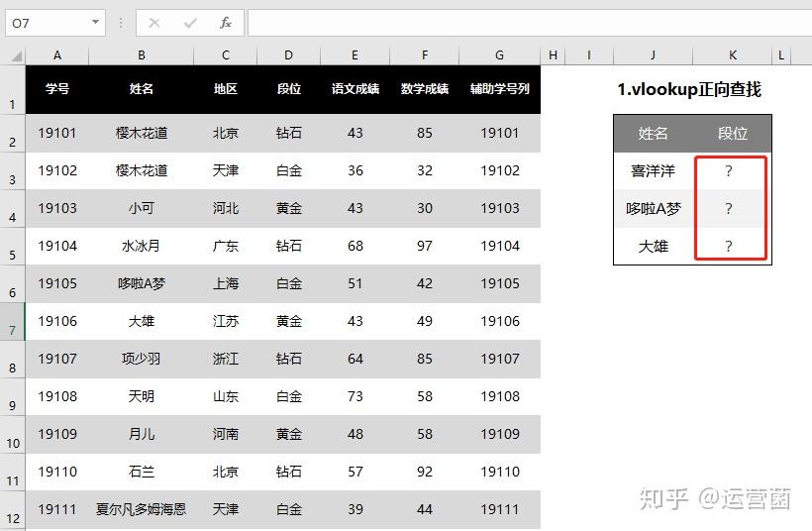Click the region cell 上海
This screenshot has width=812, height=531.
[225, 284]
